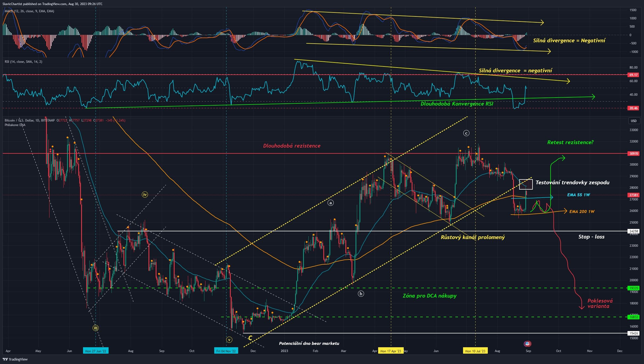Click the US flag economic event marker near Sep
The image size is (644, 364).
[x=527, y=344]
